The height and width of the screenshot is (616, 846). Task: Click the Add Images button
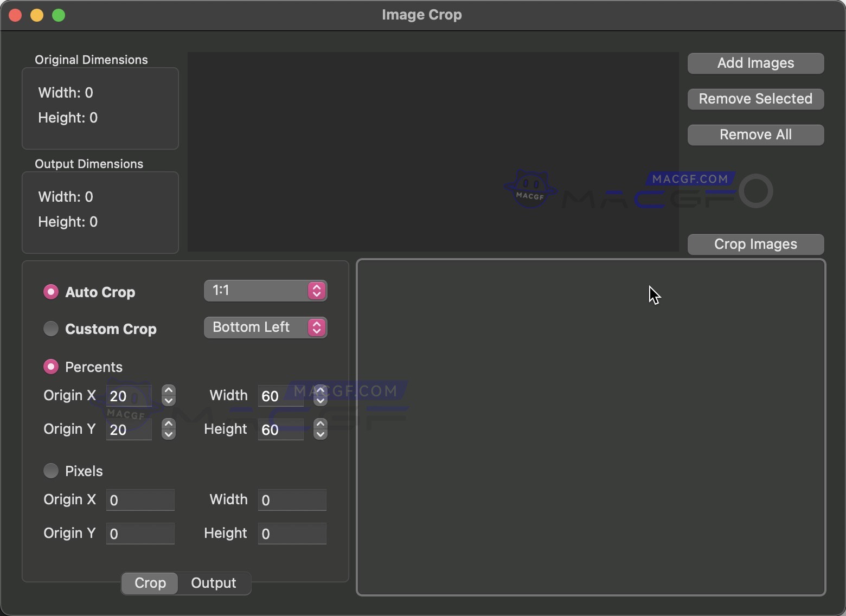point(755,63)
